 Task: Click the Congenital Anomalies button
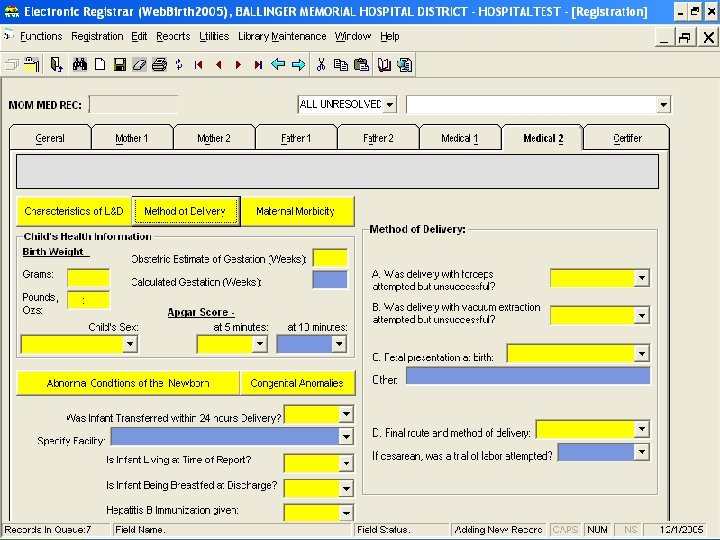pyautogui.click(x=297, y=383)
